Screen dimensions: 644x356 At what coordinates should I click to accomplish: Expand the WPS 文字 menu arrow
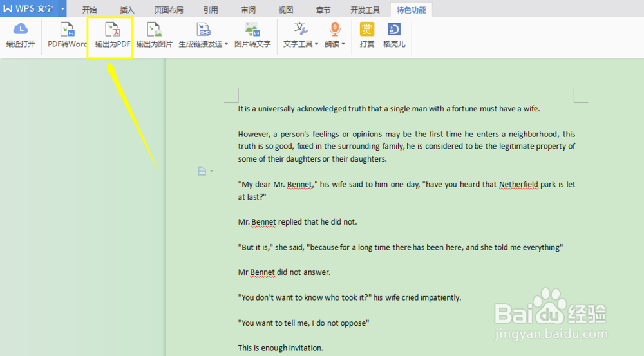[62, 8]
